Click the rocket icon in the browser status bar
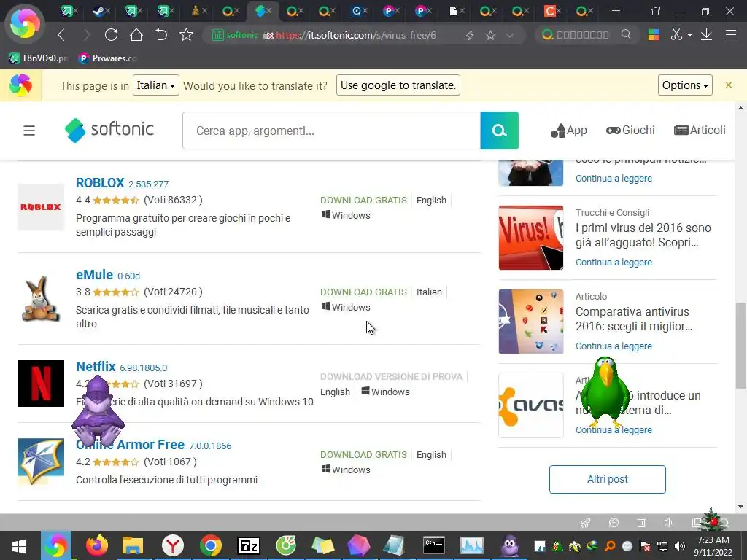This screenshot has height=560, width=747. pyautogui.click(x=586, y=523)
